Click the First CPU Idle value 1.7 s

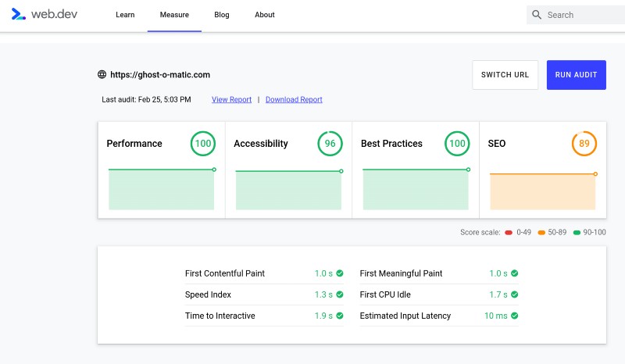(x=498, y=294)
